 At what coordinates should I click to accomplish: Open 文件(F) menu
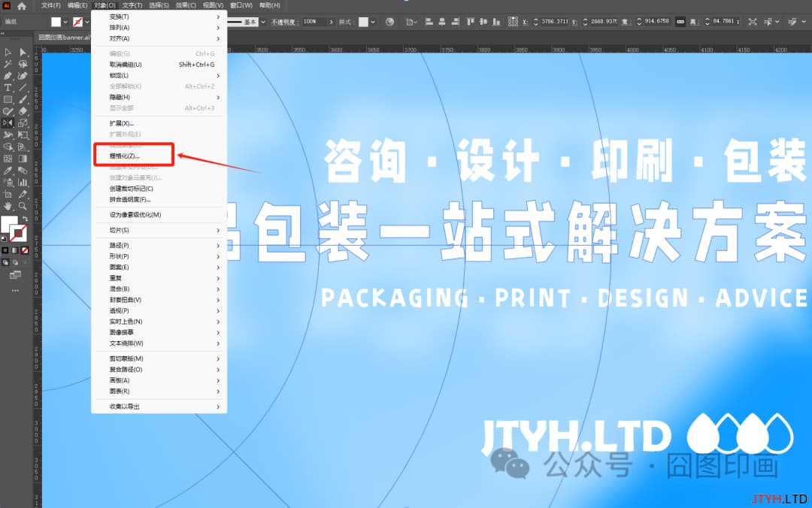click(x=51, y=5)
